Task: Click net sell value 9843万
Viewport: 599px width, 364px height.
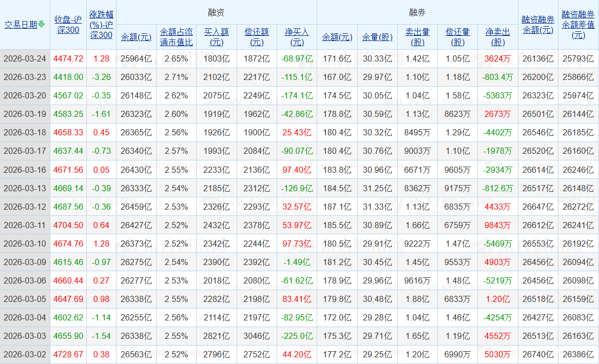Action: pyautogui.click(x=497, y=225)
